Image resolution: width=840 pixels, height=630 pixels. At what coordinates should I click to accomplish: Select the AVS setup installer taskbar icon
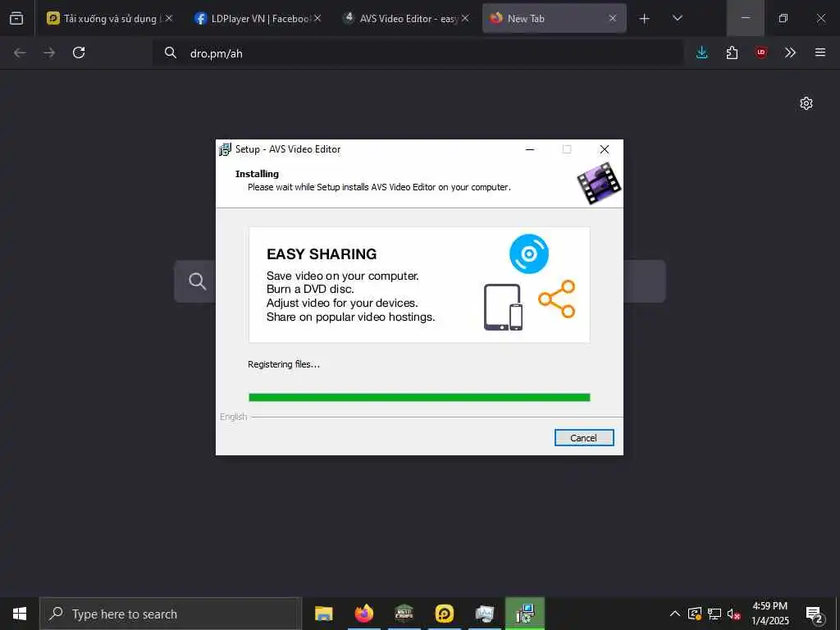(x=525, y=614)
